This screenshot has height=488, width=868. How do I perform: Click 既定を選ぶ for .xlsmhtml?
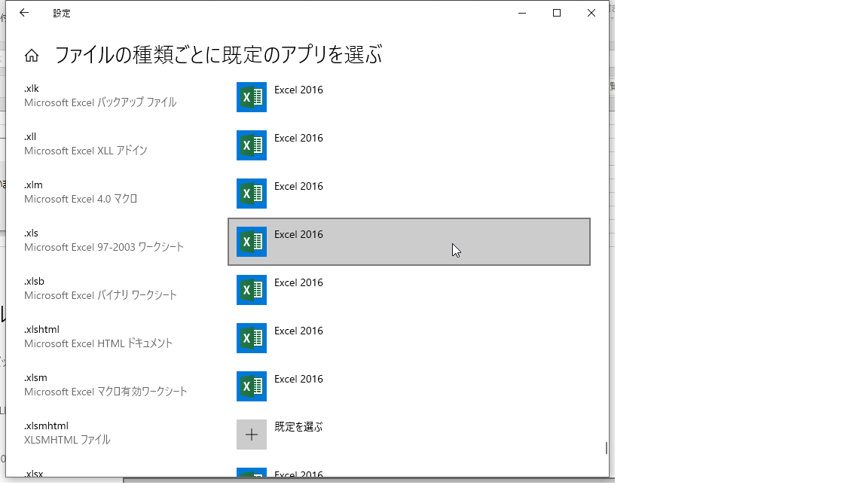[x=298, y=426]
